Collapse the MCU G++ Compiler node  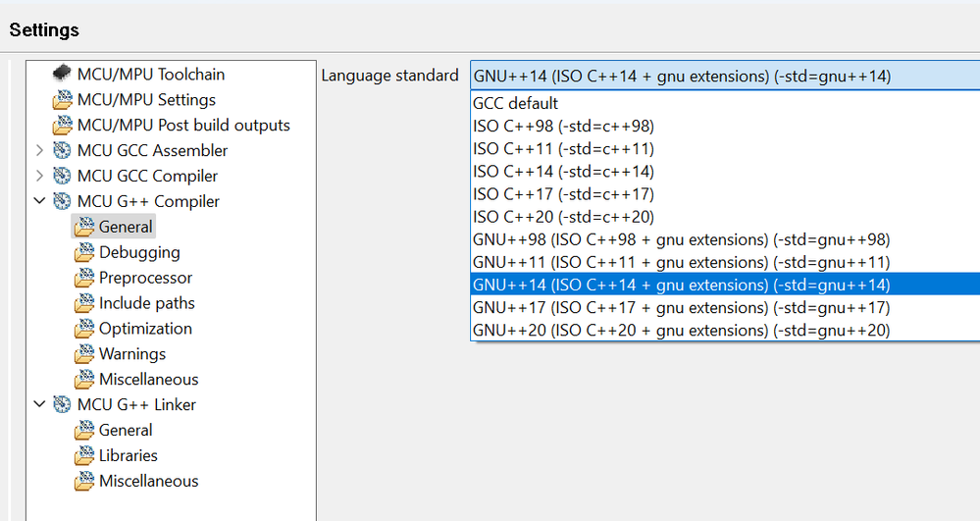(39, 201)
